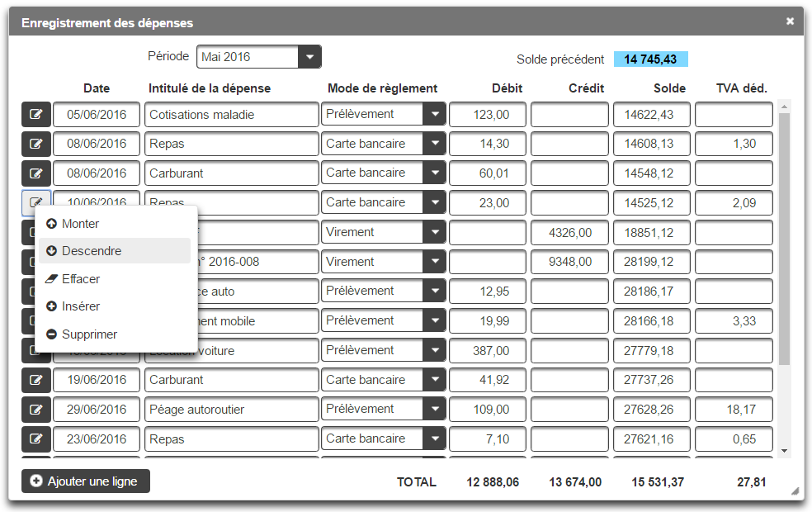
Task: Click the débit field showing 60,01
Action: click(x=488, y=173)
